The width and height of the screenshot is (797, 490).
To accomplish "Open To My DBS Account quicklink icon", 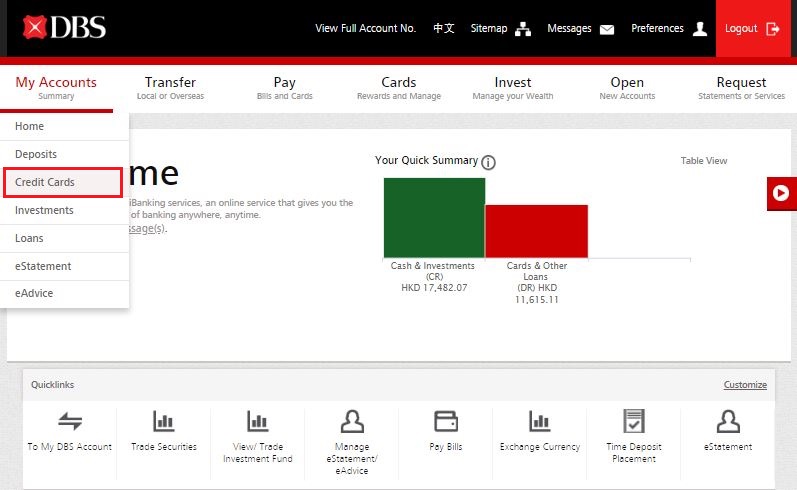I will click(70, 421).
